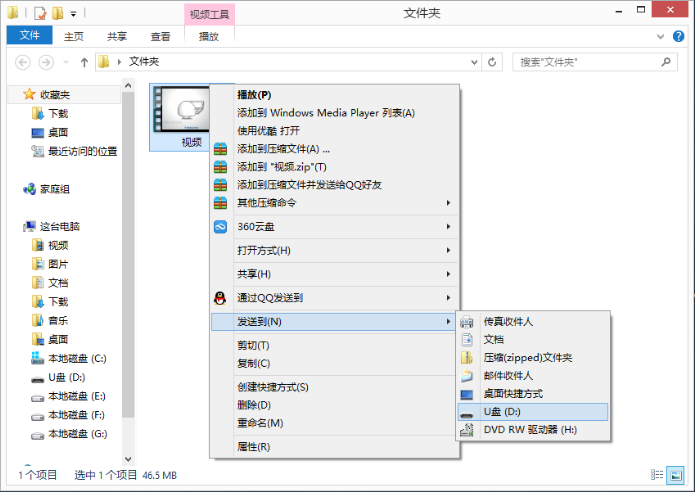Click the desktop icon of 桌面快捷方式
The width and height of the screenshot is (695, 492).
[x=467, y=394]
